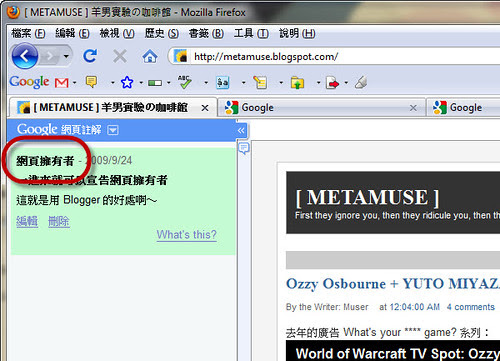Open the translate dropdown arrow

pyautogui.click(x=243, y=82)
